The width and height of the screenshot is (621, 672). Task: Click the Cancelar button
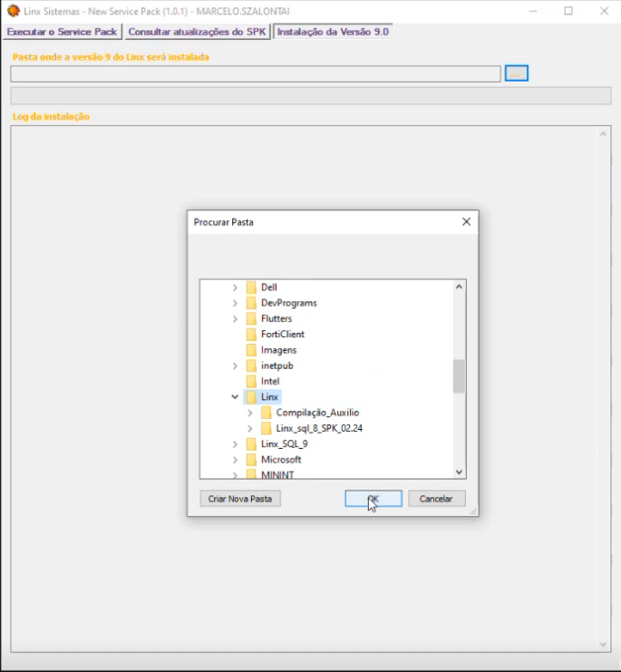pyautogui.click(x=437, y=499)
